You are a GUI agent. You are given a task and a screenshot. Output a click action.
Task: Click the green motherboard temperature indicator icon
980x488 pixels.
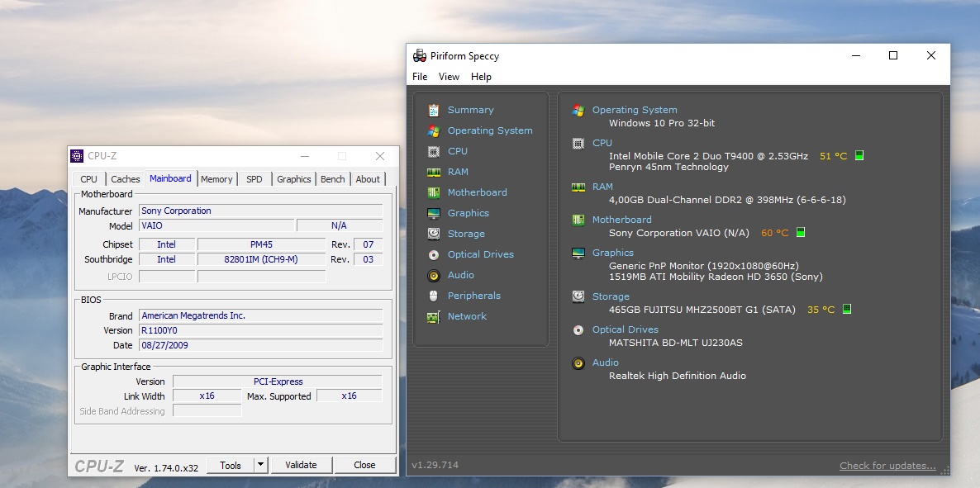pyautogui.click(x=801, y=233)
